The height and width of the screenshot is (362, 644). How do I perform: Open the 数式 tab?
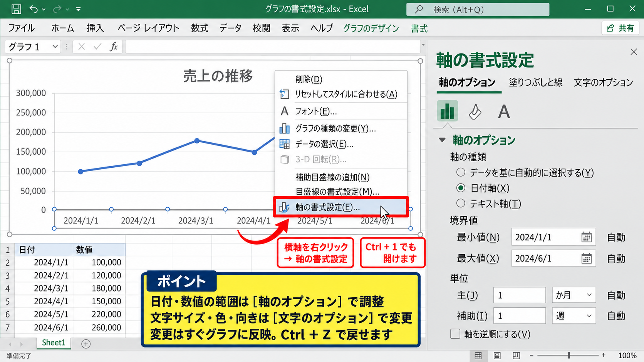(200, 28)
